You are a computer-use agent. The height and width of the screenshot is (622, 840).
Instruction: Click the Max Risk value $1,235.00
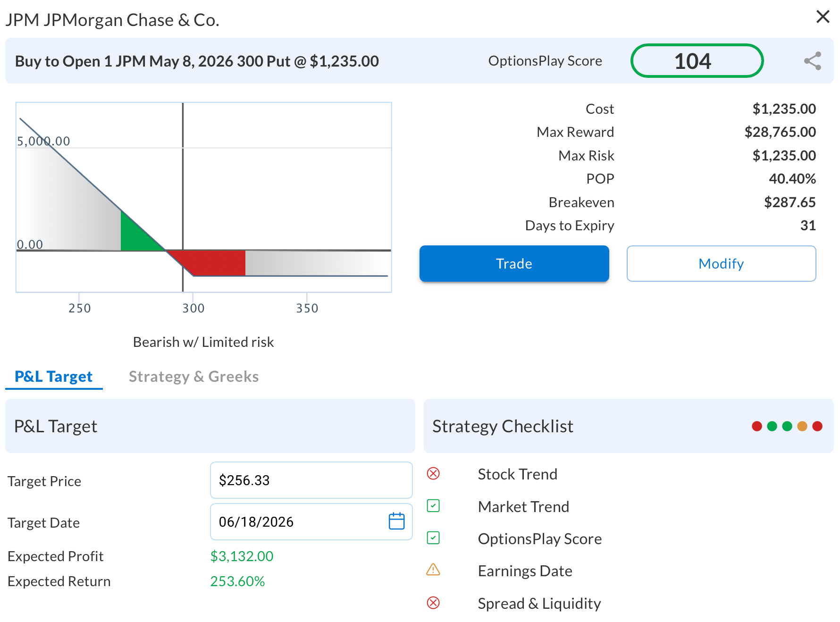(784, 156)
